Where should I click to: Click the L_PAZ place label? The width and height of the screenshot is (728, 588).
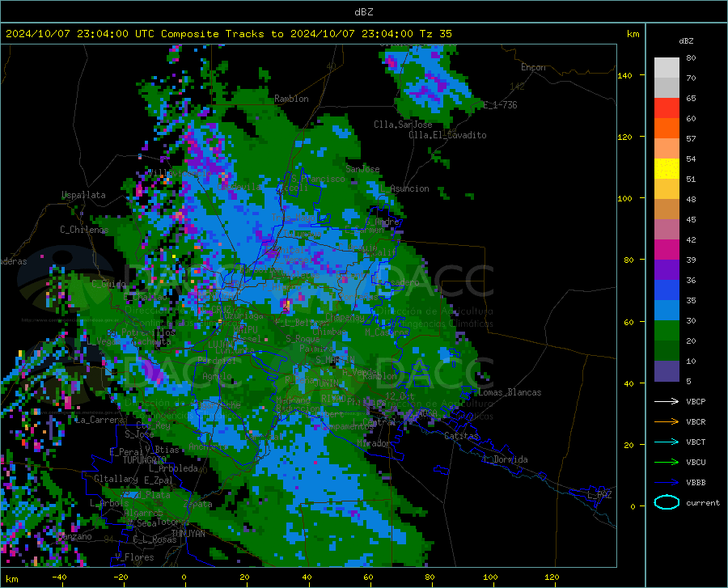(599, 495)
